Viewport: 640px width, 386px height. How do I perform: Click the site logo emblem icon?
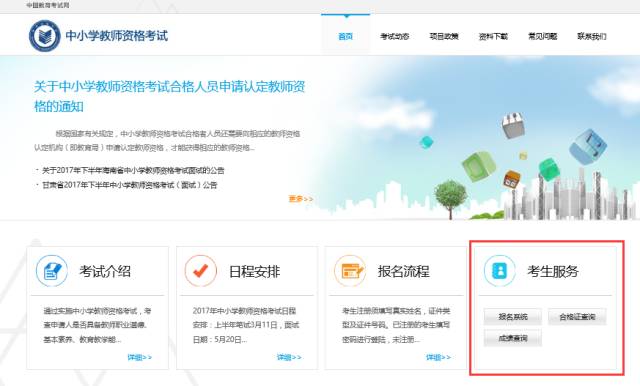pos(44,36)
